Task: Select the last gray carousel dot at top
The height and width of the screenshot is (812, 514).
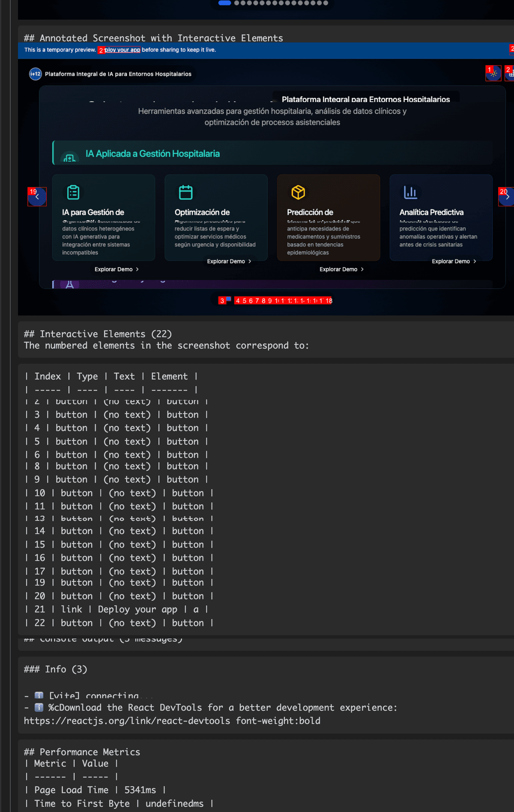Action: [x=326, y=3]
